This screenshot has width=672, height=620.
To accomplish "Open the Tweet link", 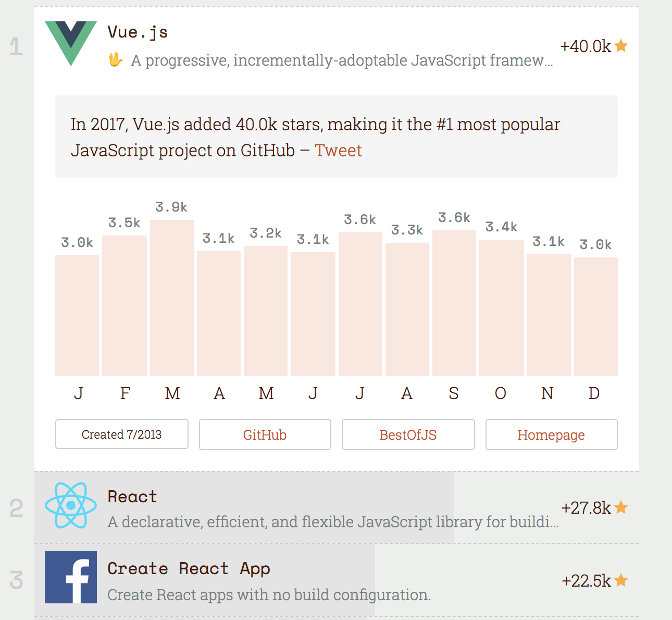I will pyautogui.click(x=338, y=151).
